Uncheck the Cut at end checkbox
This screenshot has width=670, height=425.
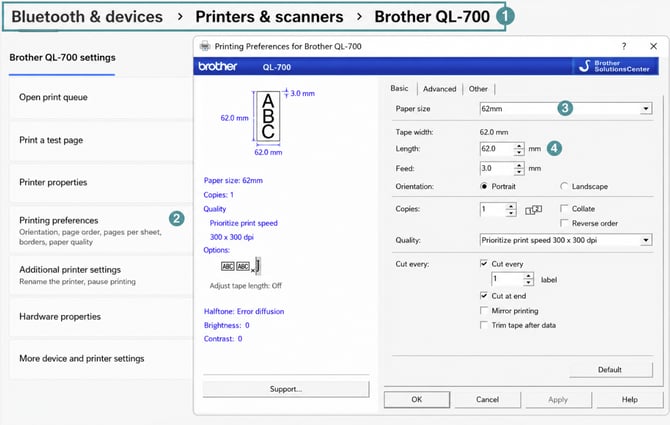[x=484, y=296]
